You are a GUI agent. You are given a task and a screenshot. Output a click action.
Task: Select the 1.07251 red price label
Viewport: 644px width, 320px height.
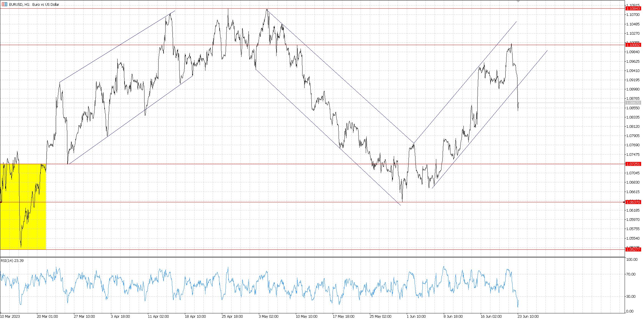pos(633,164)
